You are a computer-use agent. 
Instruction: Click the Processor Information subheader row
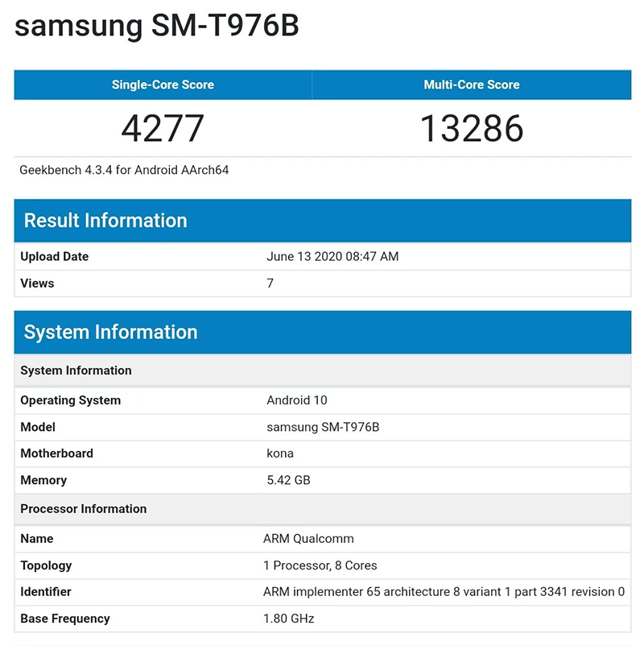coord(323,509)
